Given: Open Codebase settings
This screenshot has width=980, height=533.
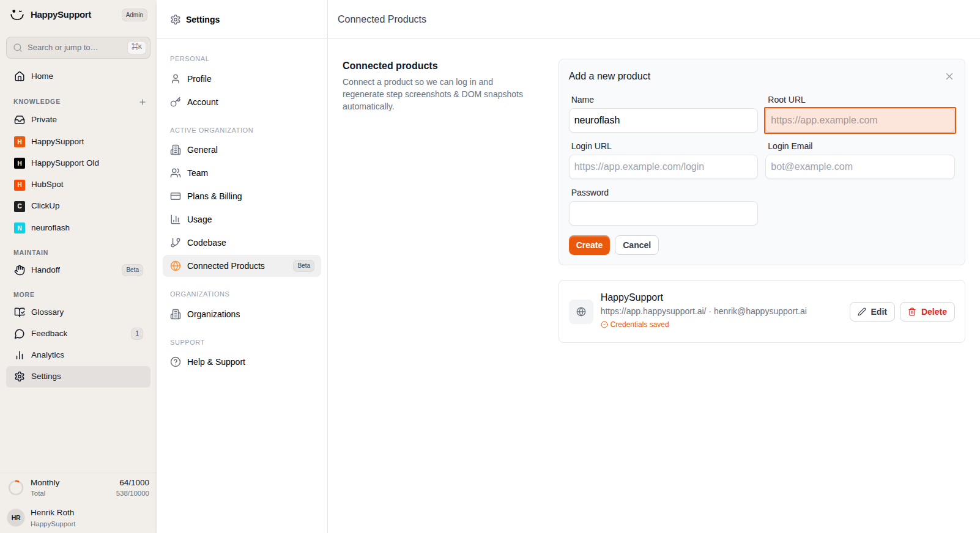Looking at the screenshot, I should pyautogui.click(x=242, y=243).
